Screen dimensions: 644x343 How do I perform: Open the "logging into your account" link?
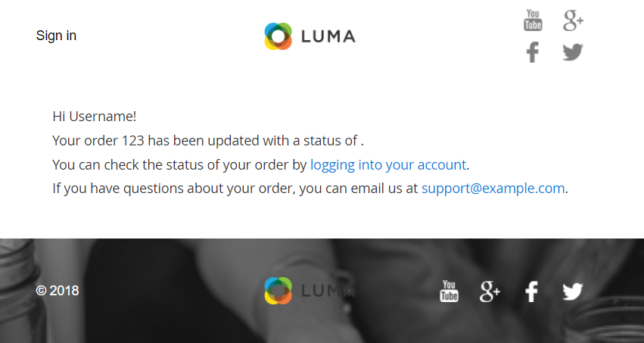tap(388, 164)
